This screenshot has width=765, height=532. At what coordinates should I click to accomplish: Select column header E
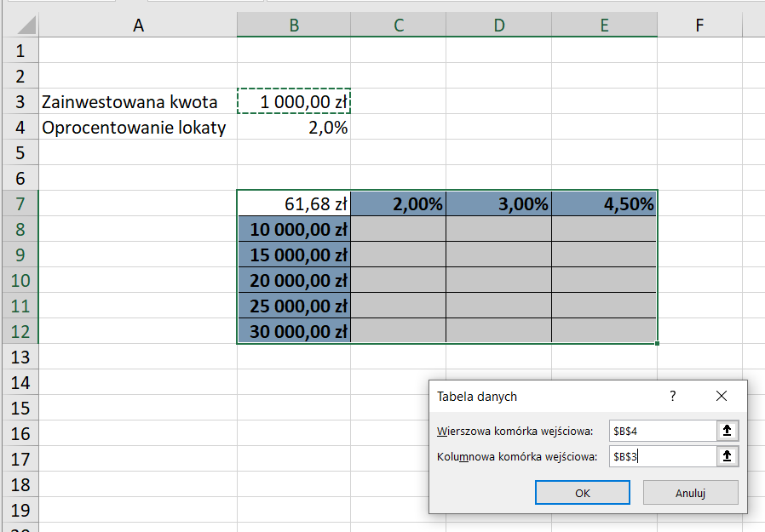pyautogui.click(x=604, y=25)
